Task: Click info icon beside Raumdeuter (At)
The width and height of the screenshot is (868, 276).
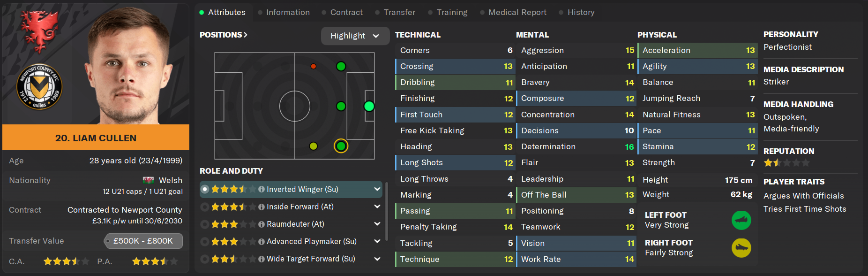Action: pyautogui.click(x=262, y=224)
